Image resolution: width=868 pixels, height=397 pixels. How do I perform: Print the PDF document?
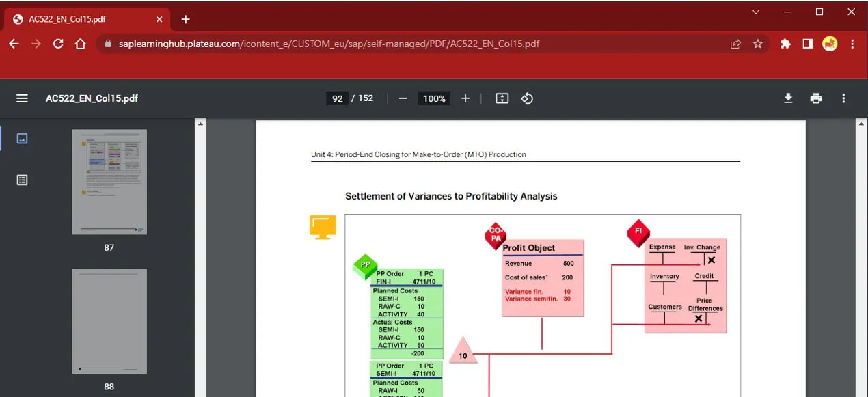815,98
